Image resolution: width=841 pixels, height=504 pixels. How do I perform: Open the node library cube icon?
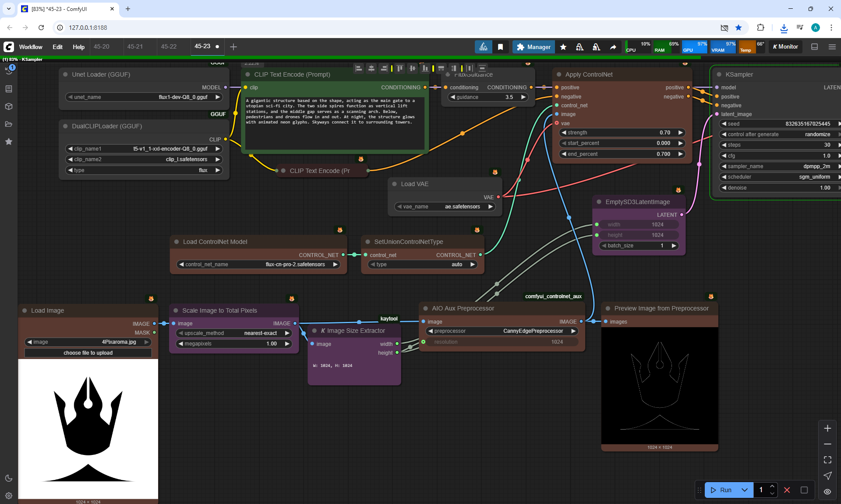click(x=9, y=106)
